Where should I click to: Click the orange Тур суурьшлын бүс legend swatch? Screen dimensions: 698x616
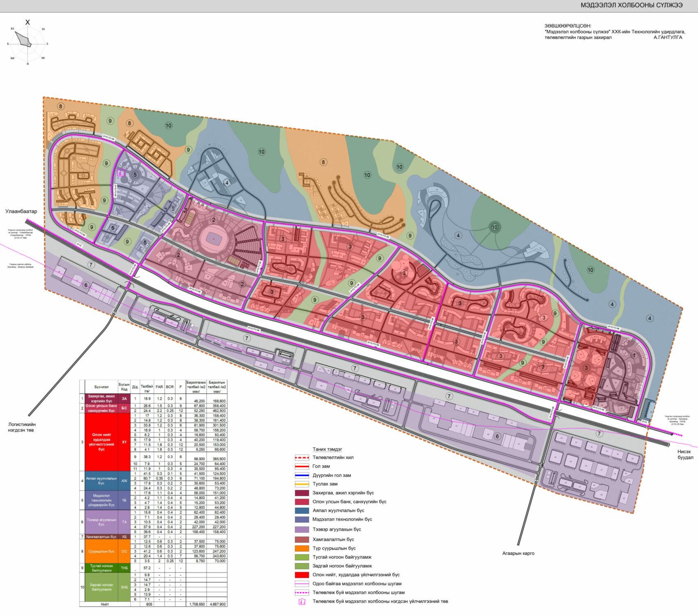[x=302, y=548]
